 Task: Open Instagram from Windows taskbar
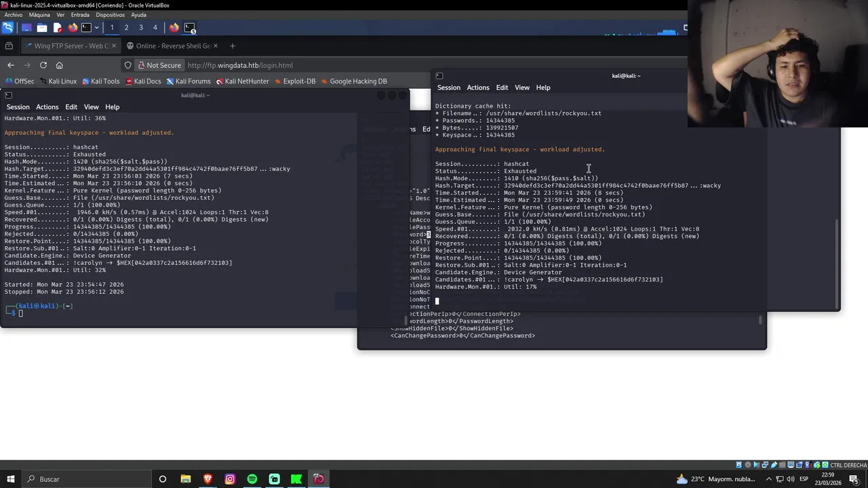pyautogui.click(x=230, y=479)
